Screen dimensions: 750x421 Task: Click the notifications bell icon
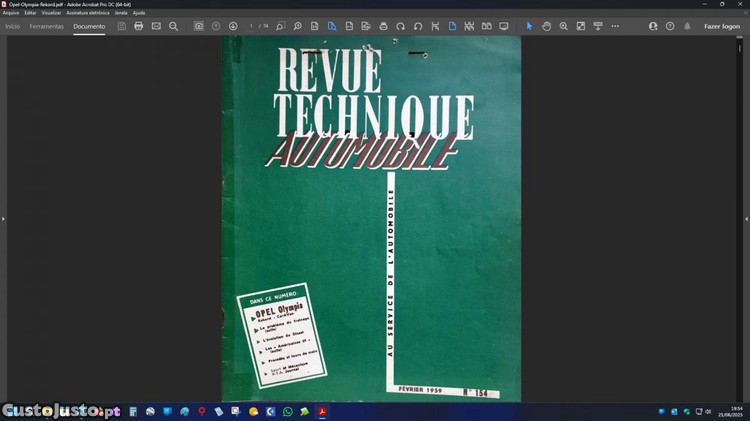(x=687, y=26)
